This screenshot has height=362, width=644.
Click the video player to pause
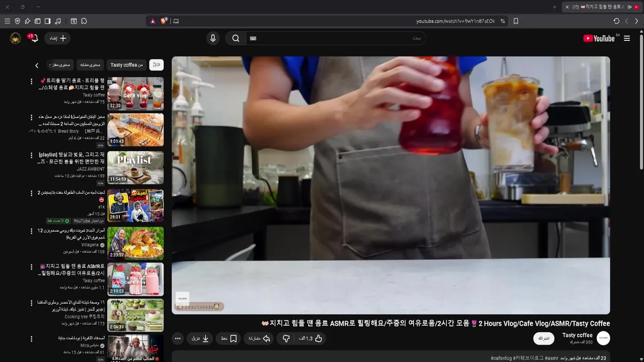tap(391, 185)
